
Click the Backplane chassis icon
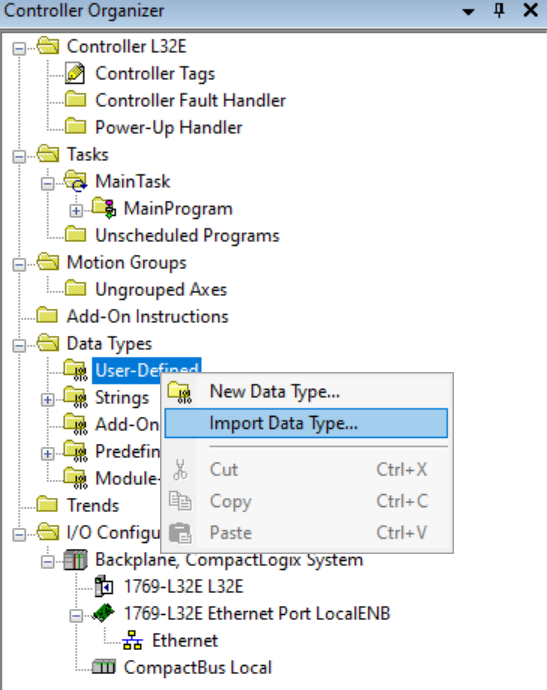75,560
